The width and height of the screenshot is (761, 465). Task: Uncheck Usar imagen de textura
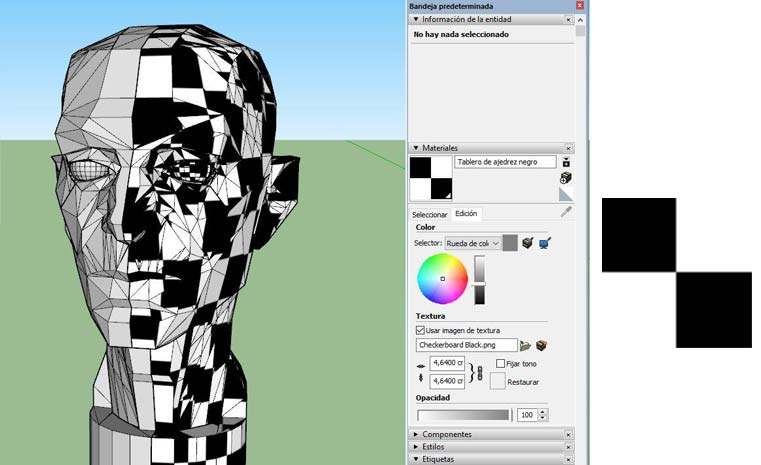coord(420,330)
